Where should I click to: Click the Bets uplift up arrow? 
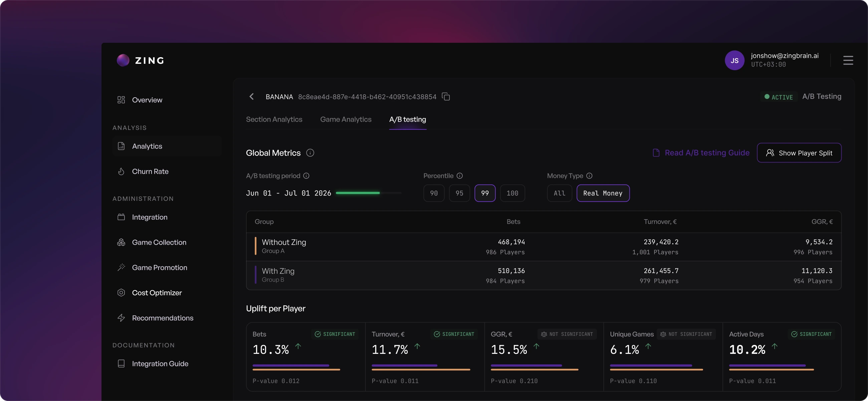[298, 346]
